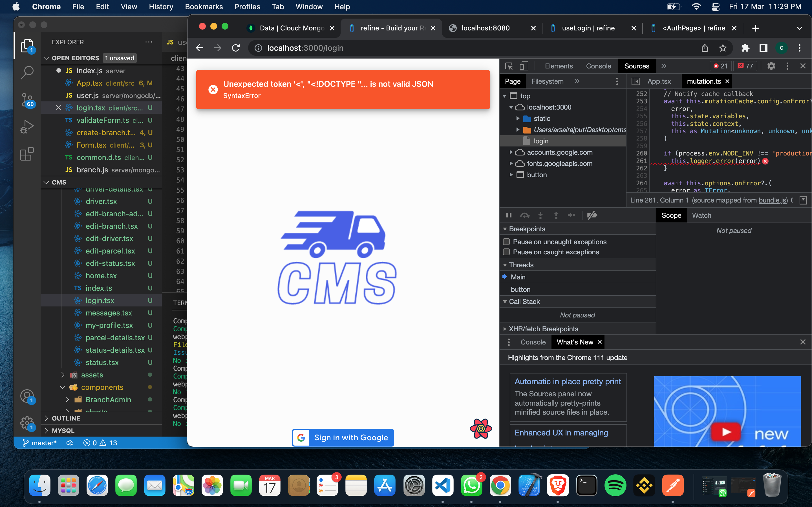Bookmark this page with star icon

(723, 48)
